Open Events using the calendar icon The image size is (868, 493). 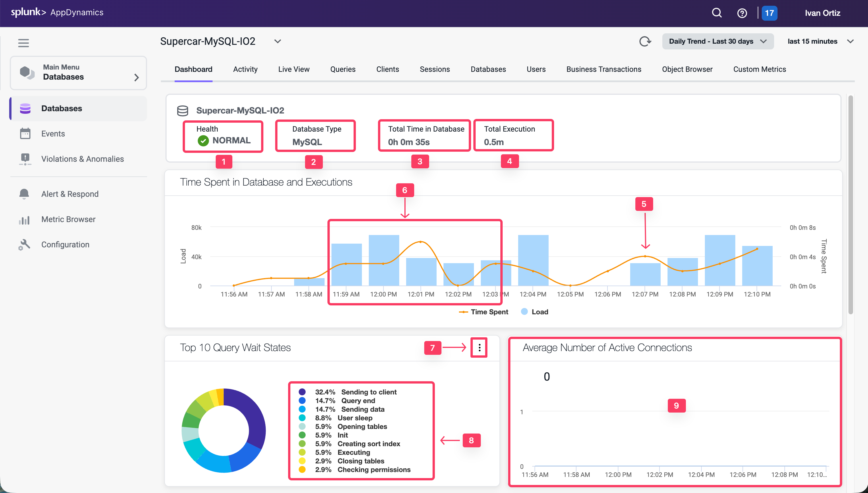25,133
